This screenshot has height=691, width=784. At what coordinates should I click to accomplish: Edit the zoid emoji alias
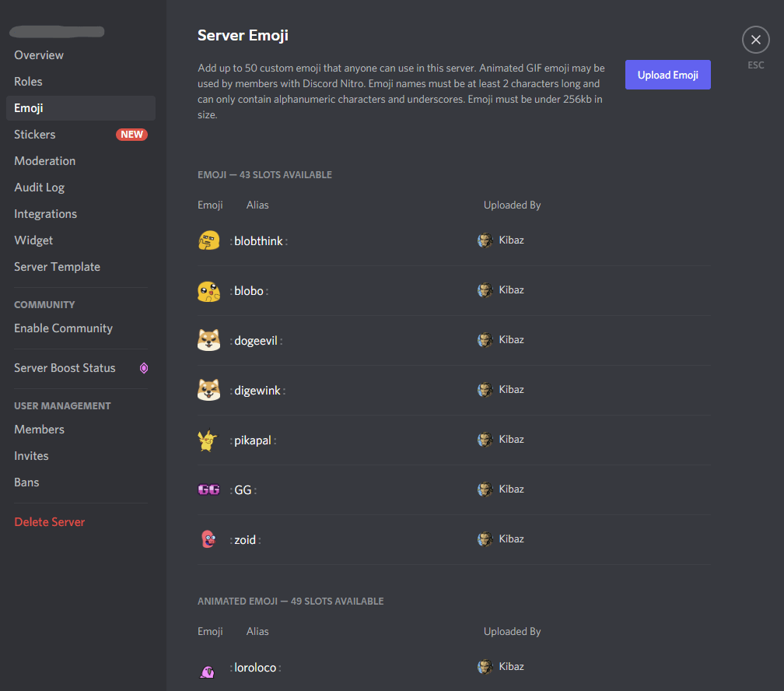(245, 540)
